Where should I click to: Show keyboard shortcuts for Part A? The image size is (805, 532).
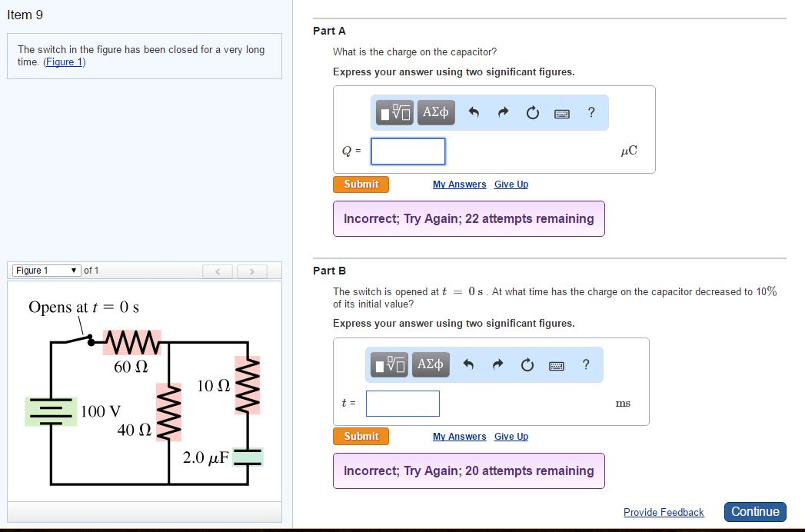coord(561,114)
